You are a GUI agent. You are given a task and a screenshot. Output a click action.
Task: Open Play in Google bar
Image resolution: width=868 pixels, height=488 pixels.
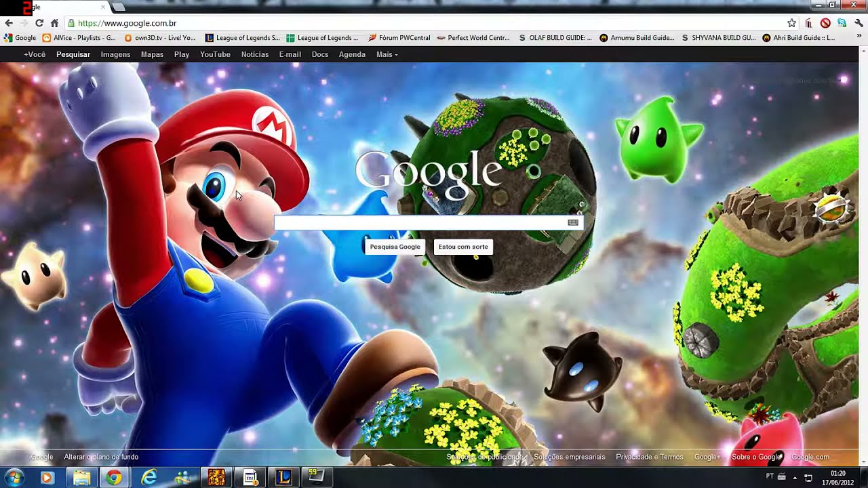(x=182, y=54)
